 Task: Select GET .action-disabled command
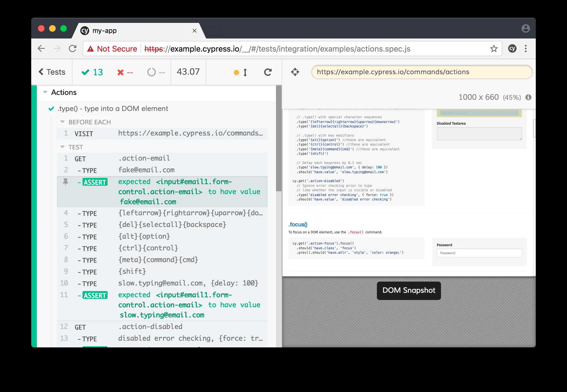click(x=162, y=327)
